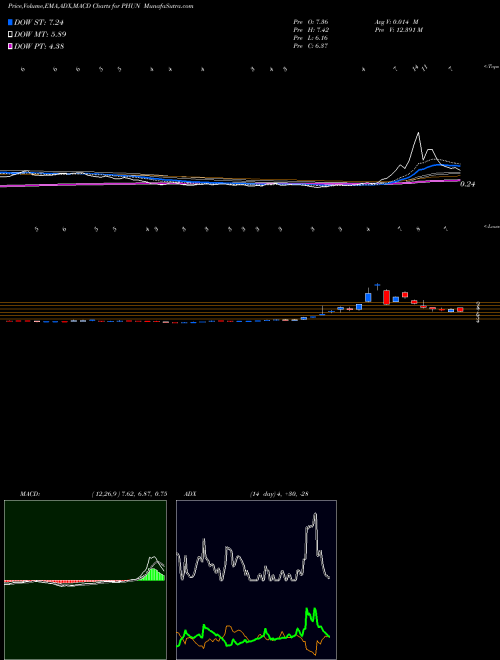Click the Pre H: 7.42 value

pos(311,29)
